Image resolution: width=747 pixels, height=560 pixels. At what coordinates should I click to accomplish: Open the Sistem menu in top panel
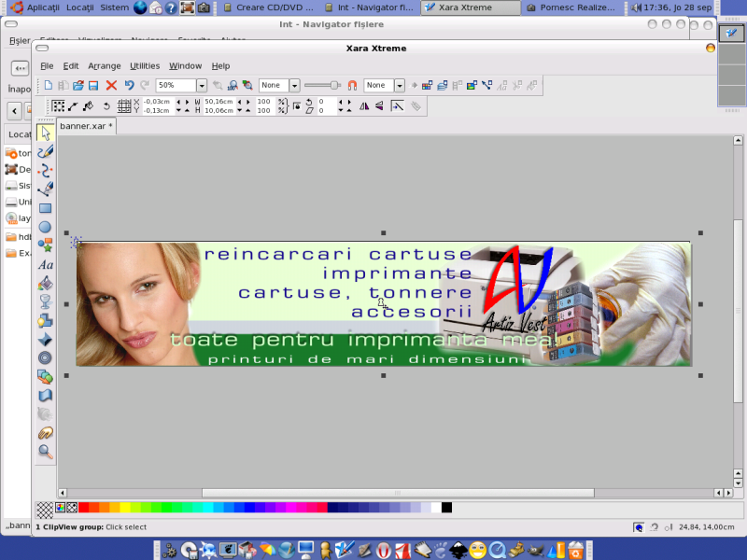tap(114, 7)
